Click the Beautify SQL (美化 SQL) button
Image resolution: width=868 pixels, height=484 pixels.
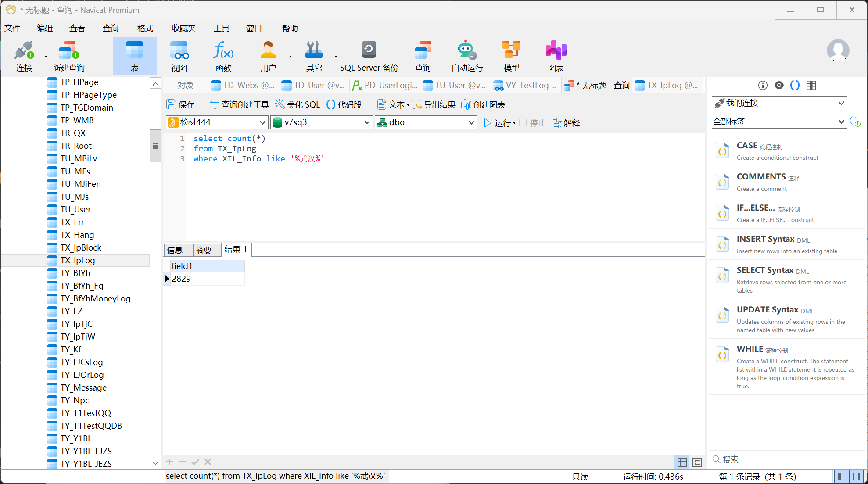[x=298, y=104]
